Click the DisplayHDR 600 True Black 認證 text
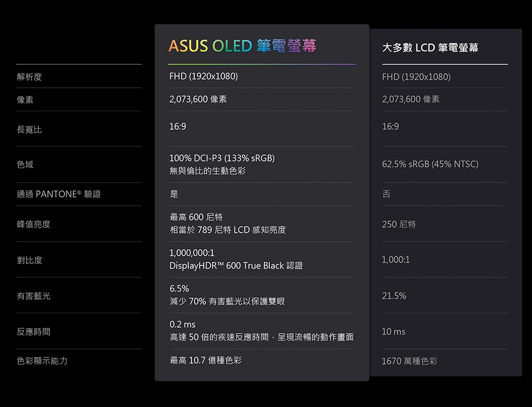 click(x=236, y=265)
